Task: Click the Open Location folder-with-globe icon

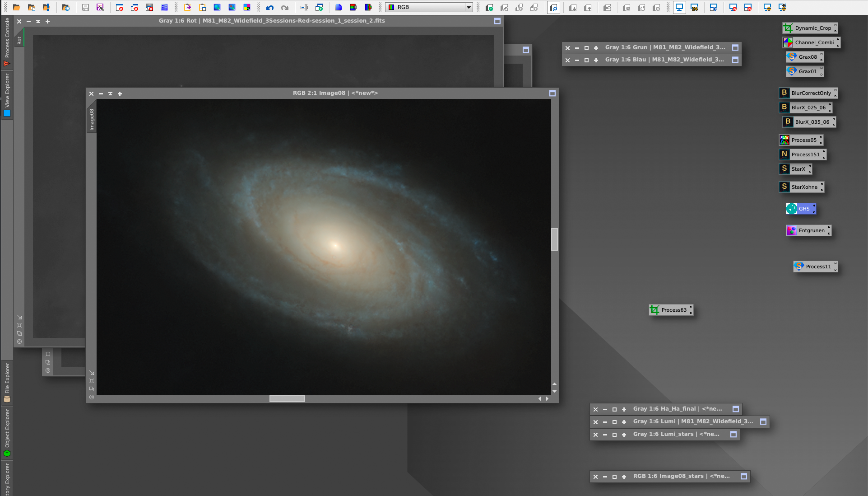Action: (x=66, y=7)
